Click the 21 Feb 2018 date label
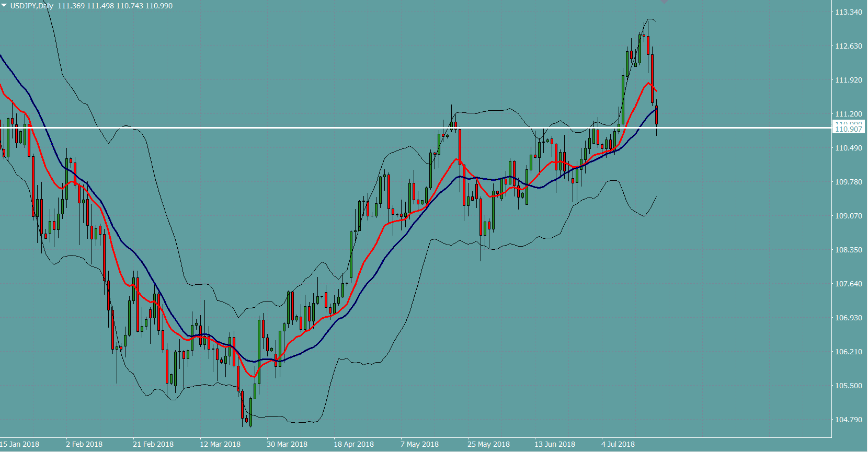Screen dimensions: 868x452 tap(153, 444)
